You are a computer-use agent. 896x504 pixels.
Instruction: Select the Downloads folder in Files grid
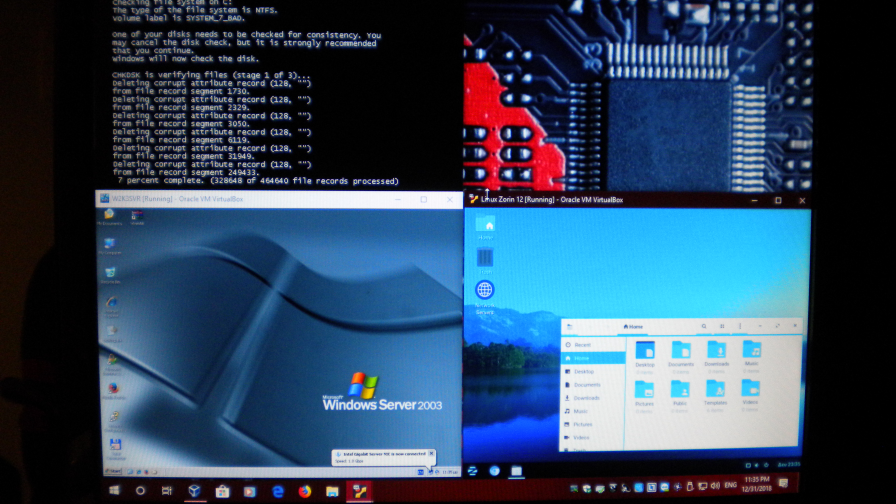pos(717,355)
